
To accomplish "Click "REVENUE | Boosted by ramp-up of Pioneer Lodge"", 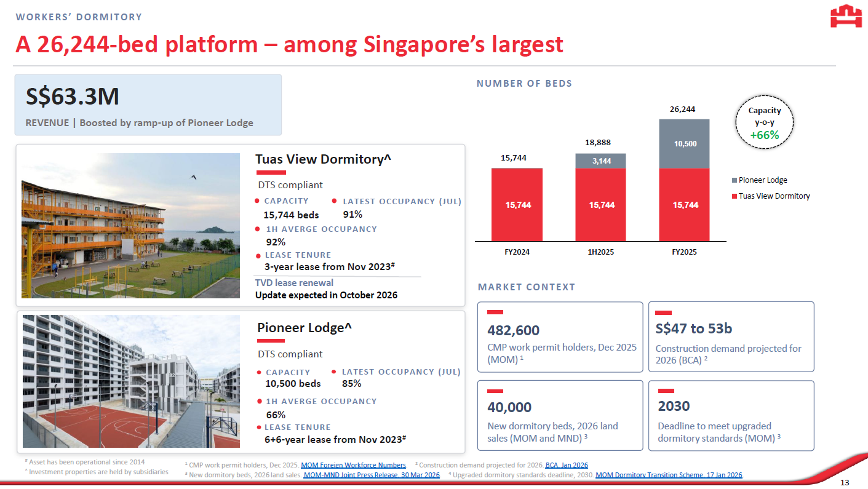I will tap(139, 122).
